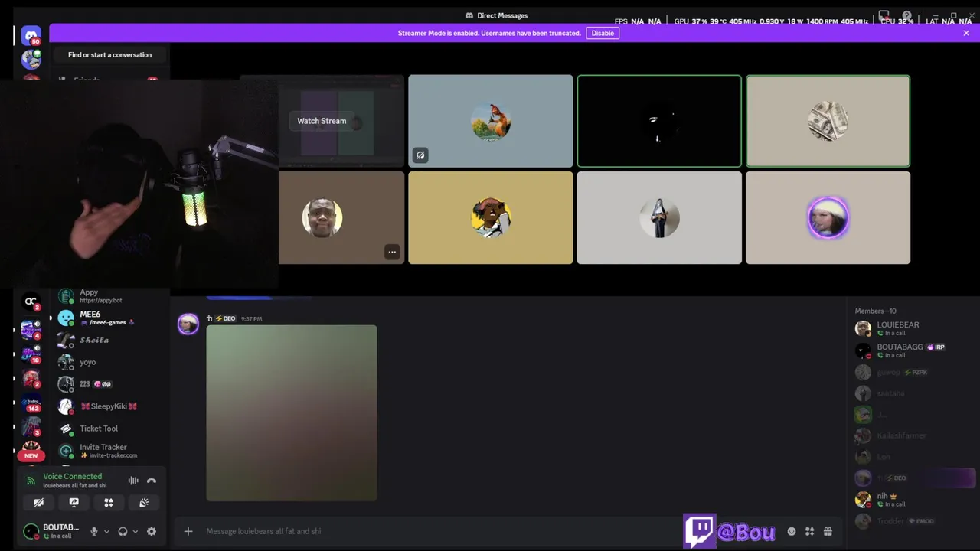Click the Voice Connected status text
The height and width of the screenshot is (551, 980).
click(x=72, y=476)
